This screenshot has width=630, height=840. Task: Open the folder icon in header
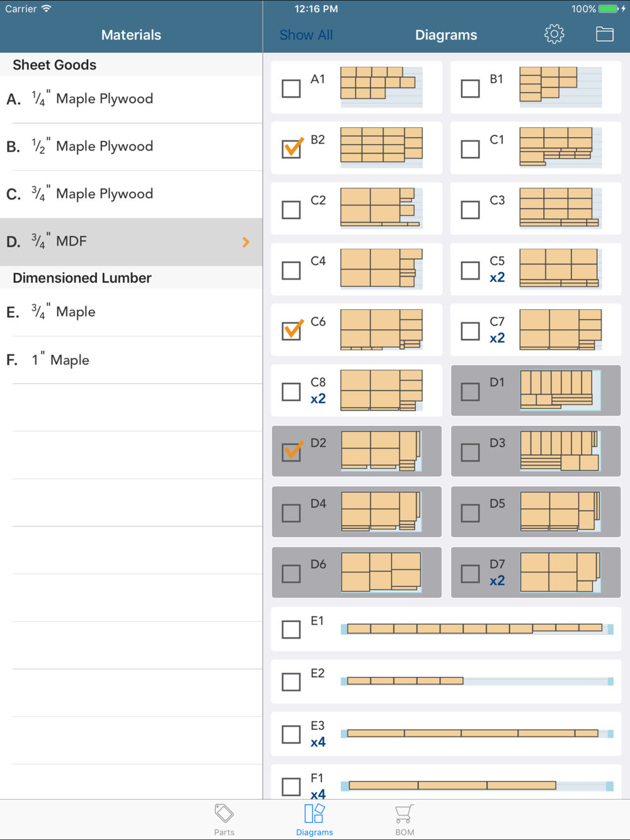(604, 34)
